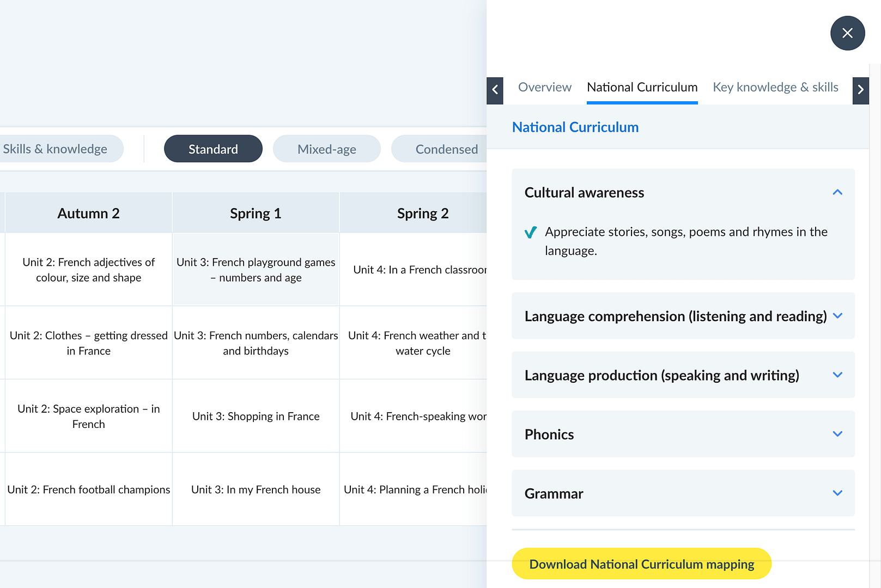
Task: Switch to the Overview tab
Action: point(544,87)
